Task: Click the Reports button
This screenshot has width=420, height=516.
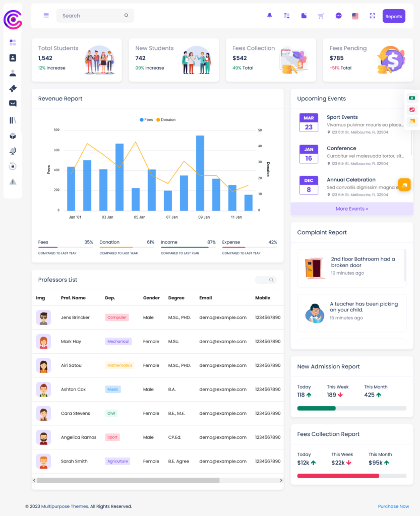Action: [394, 16]
